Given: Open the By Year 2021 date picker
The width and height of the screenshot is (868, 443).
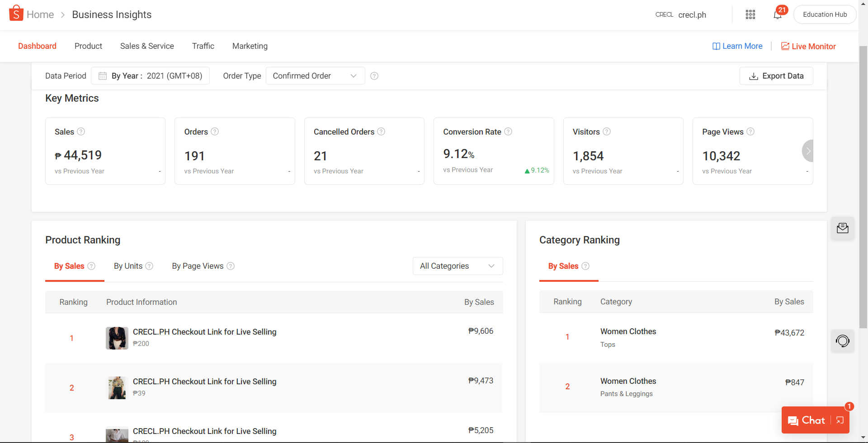Looking at the screenshot, I should tap(150, 76).
